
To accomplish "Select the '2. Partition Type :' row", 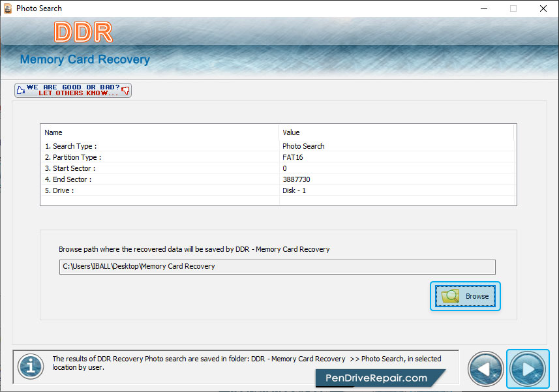I will 277,157.
